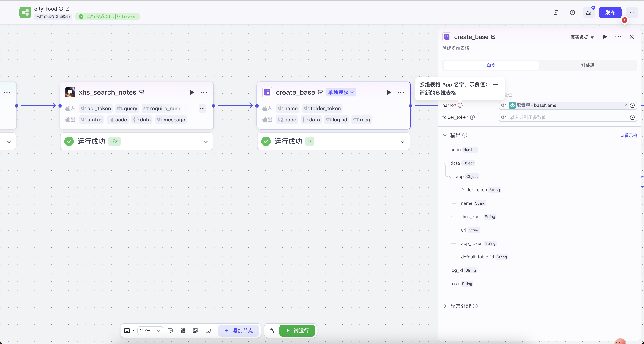
Task: Edit the city_food workflow name pencil icon
Action: tap(67, 9)
